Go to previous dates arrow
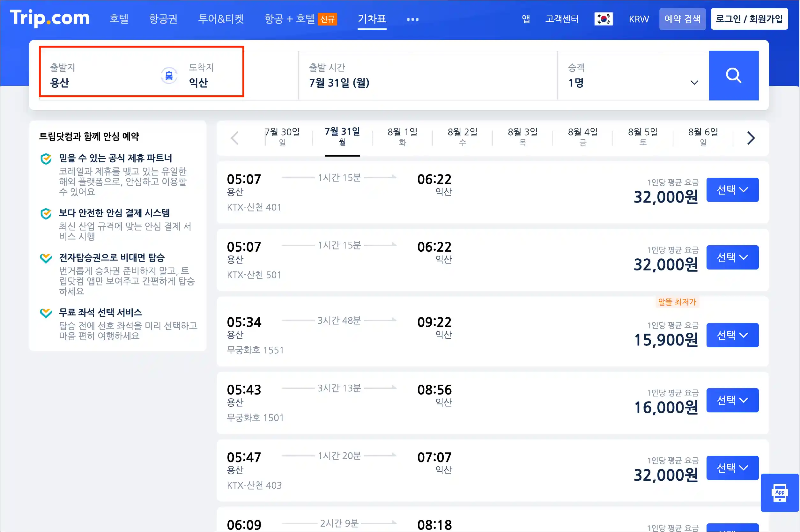The image size is (800, 532). point(234,138)
